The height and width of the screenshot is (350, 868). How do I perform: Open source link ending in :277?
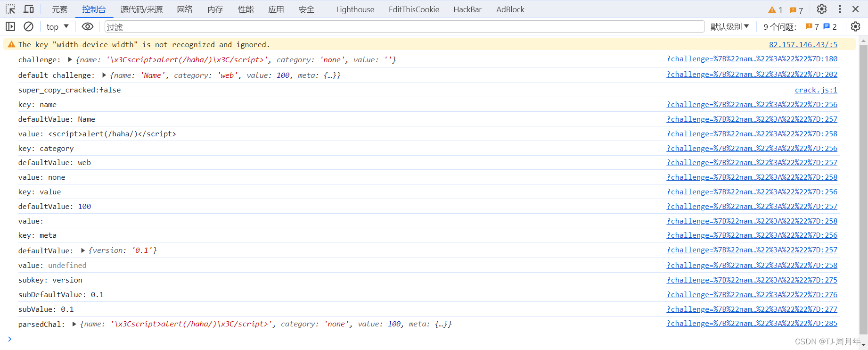point(752,309)
